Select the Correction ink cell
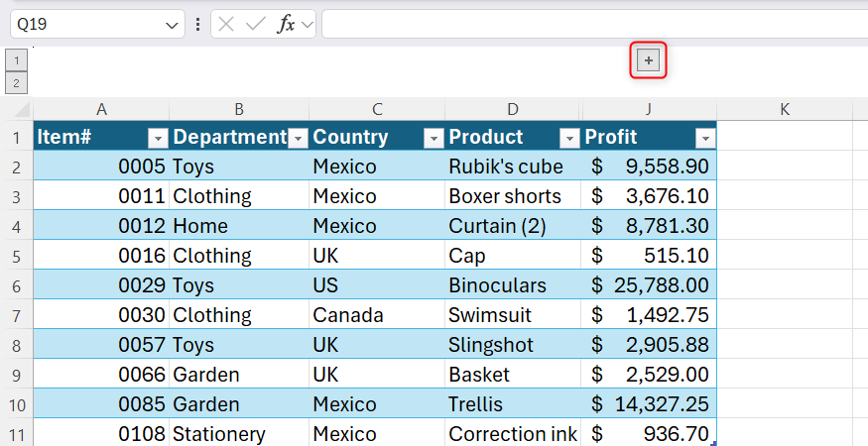Viewport: 868px width, 446px height. coord(513,434)
